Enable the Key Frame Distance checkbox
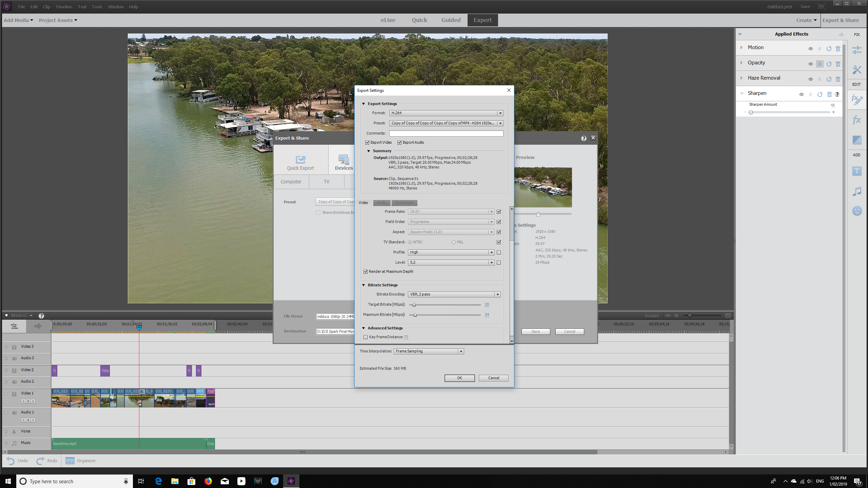 point(366,337)
